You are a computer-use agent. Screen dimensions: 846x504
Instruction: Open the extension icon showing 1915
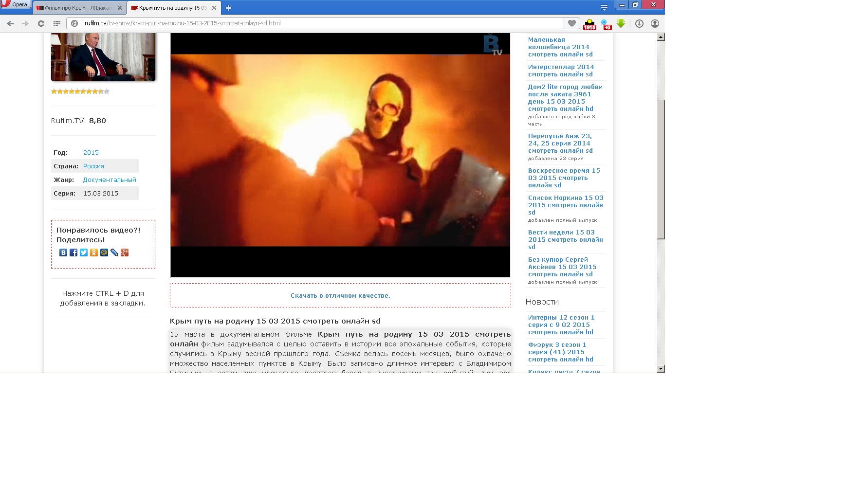tap(589, 24)
